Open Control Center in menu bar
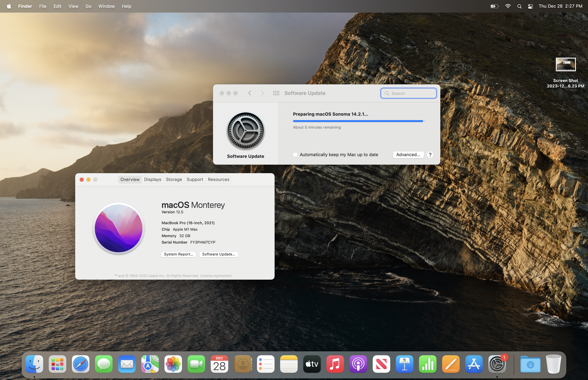 pyautogui.click(x=530, y=6)
